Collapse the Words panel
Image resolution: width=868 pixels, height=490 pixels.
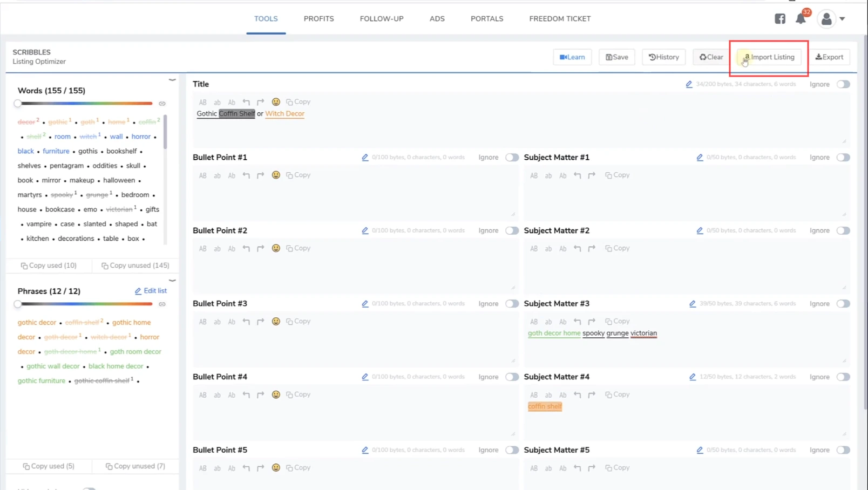172,80
